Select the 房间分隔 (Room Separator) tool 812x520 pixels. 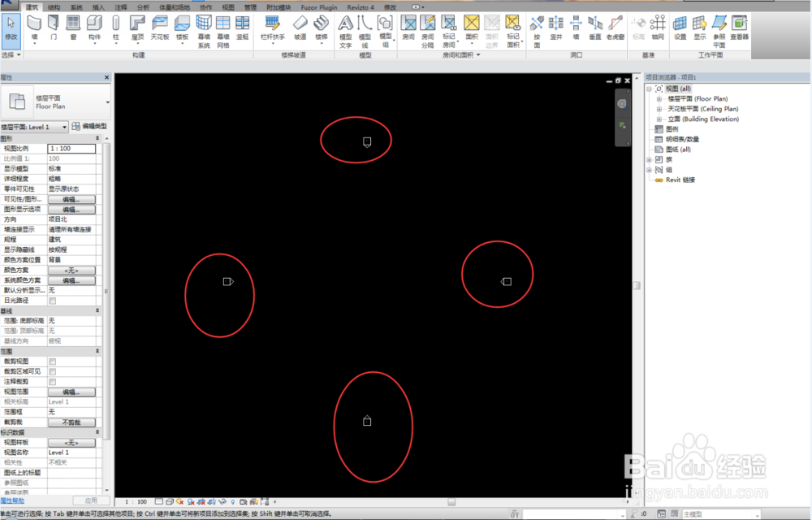coord(428,32)
